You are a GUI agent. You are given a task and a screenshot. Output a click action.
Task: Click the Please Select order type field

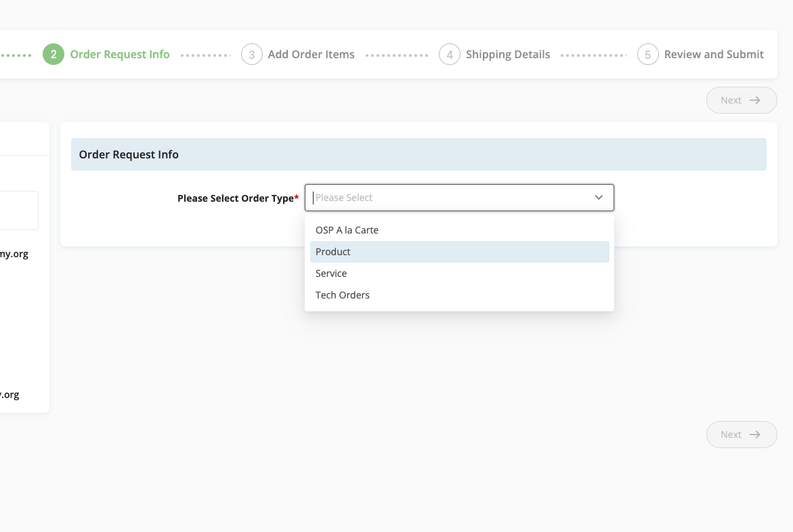(459, 198)
